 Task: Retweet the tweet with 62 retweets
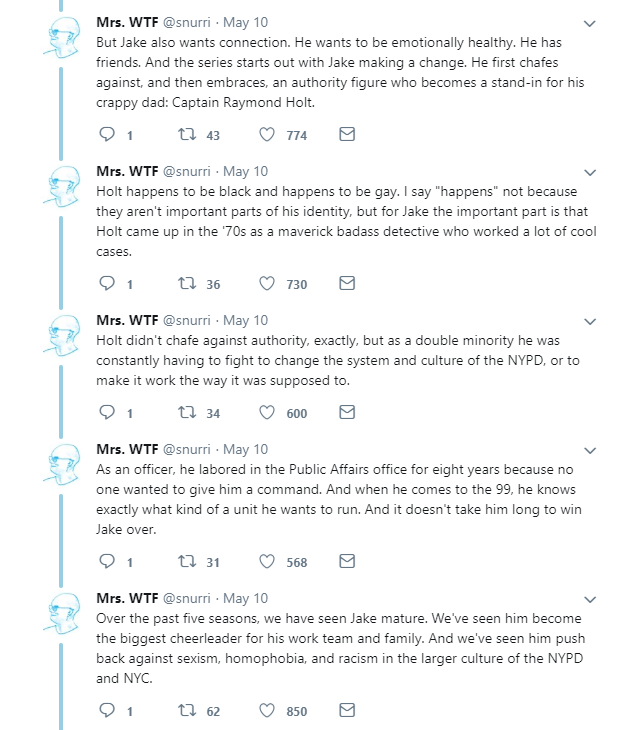pos(184,711)
